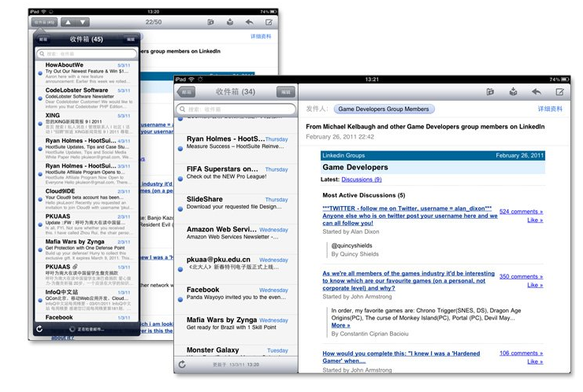Tap the next message down arrow
583x392 pixels.
pyautogui.click(x=84, y=22)
